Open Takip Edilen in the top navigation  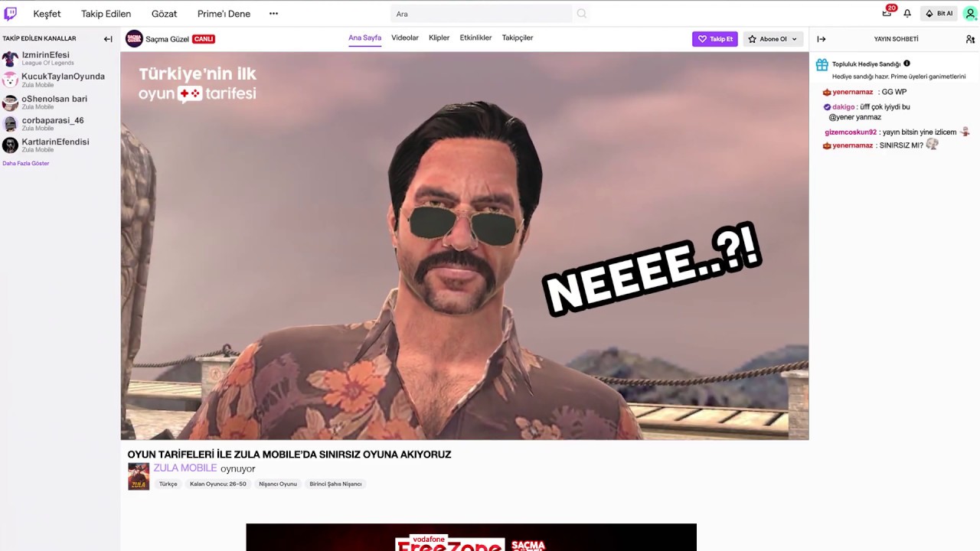point(106,14)
